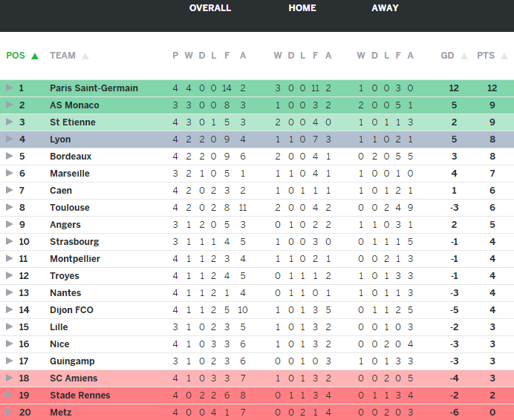The height and width of the screenshot is (420, 514).
Task: Expand the Metz row arrow
Action: click(9, 412)
